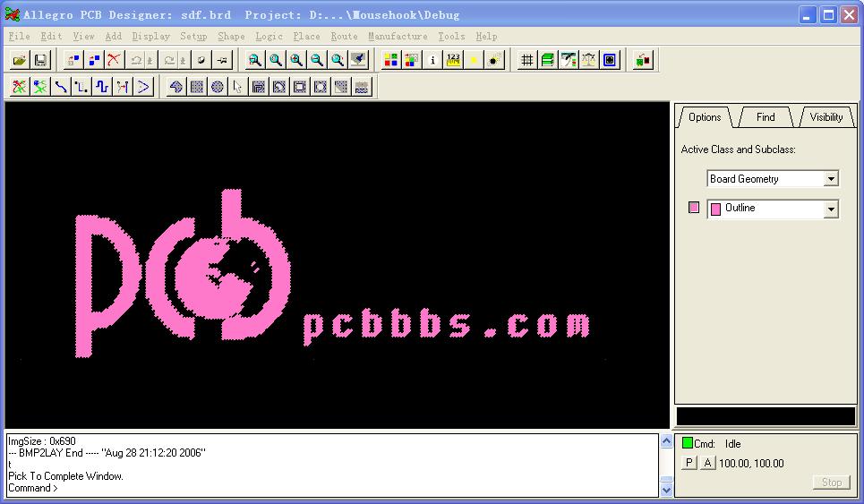Open the Shape menu

[231, 37]
